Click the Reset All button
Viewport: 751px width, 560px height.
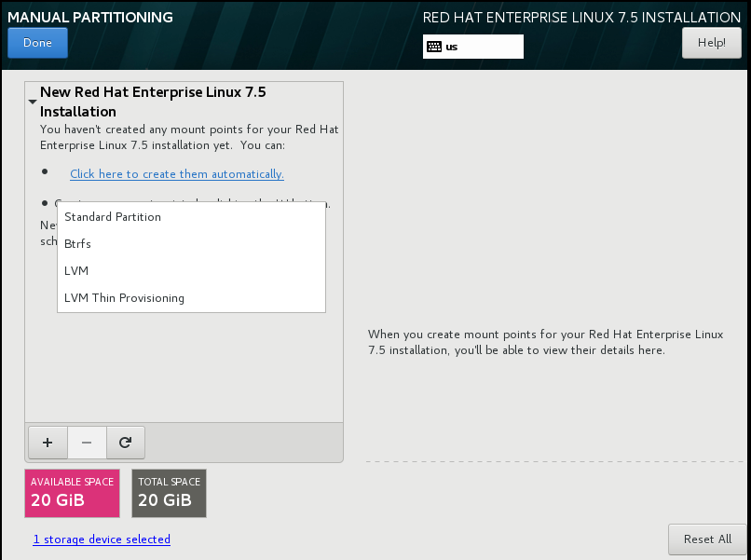coord(707,539)
